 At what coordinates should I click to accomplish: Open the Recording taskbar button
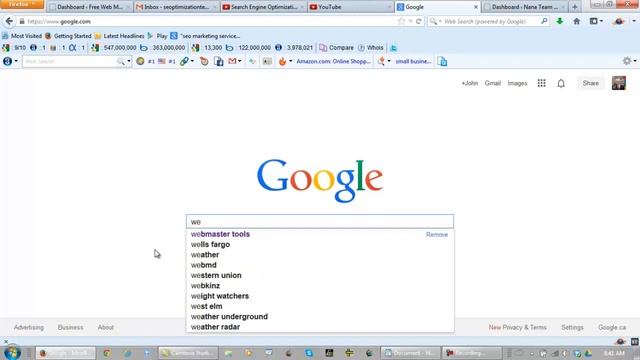coord(472,353)
